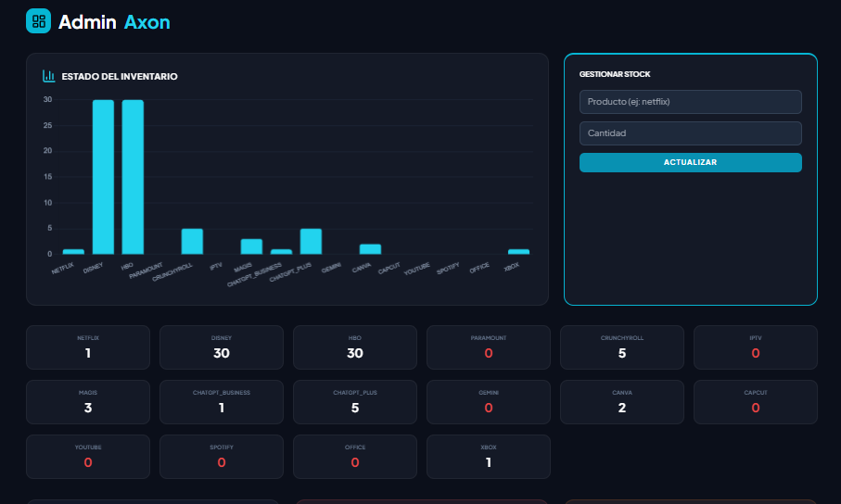Select the NETFLIX stock card
The image size is (841, 504).
[x=88, y=347]
